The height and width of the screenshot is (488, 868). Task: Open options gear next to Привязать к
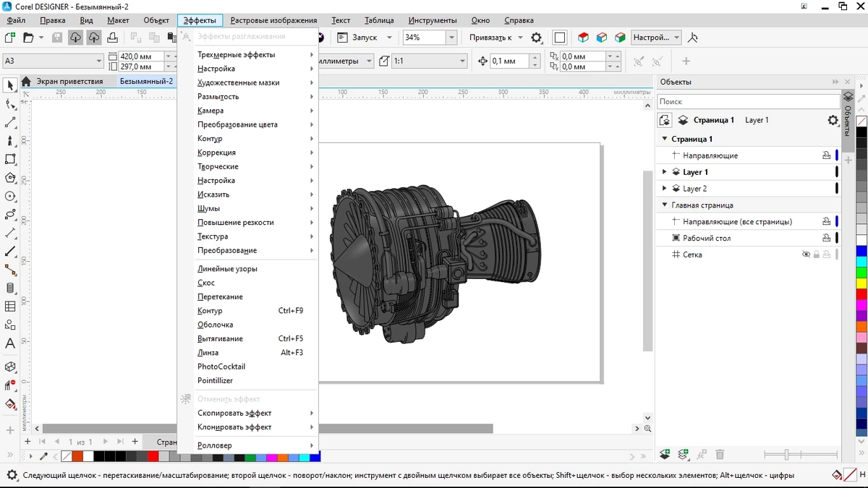536,37
